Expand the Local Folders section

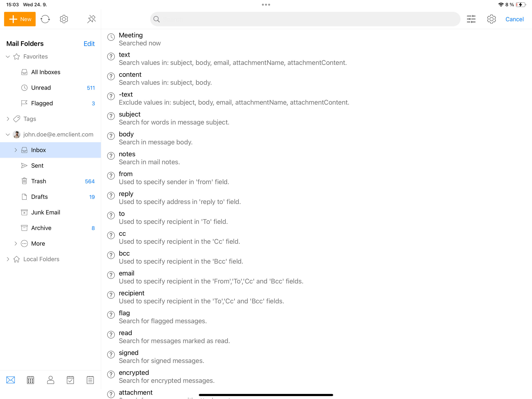click(x=8, y=259)
